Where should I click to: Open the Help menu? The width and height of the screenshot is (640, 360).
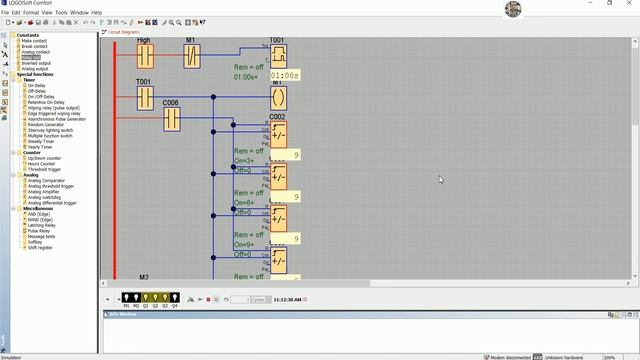coord(96,13)
